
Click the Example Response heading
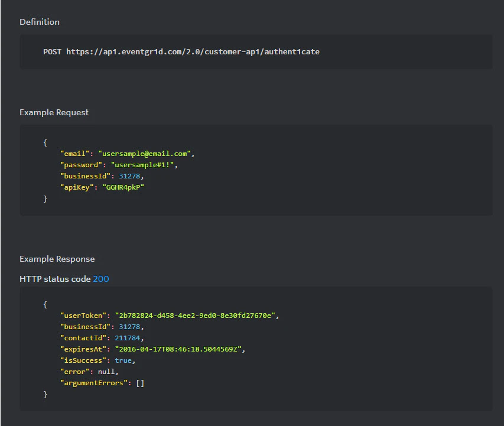57,259
